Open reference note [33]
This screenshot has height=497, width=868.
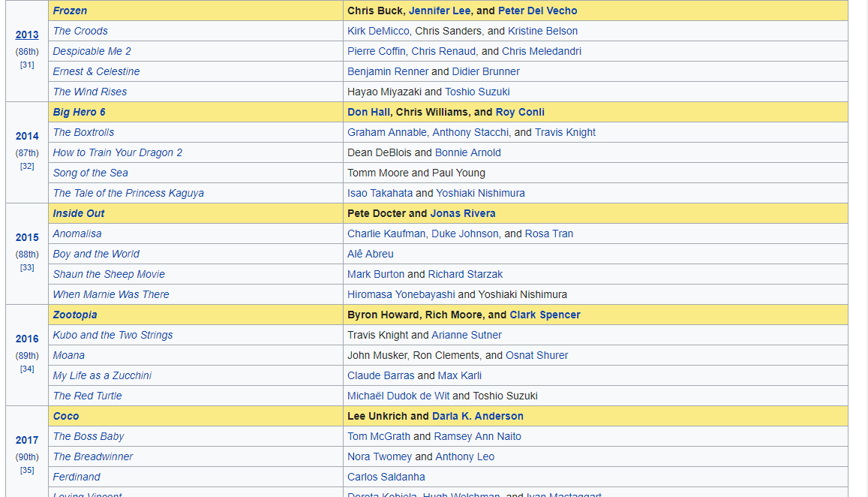[27, 267]
